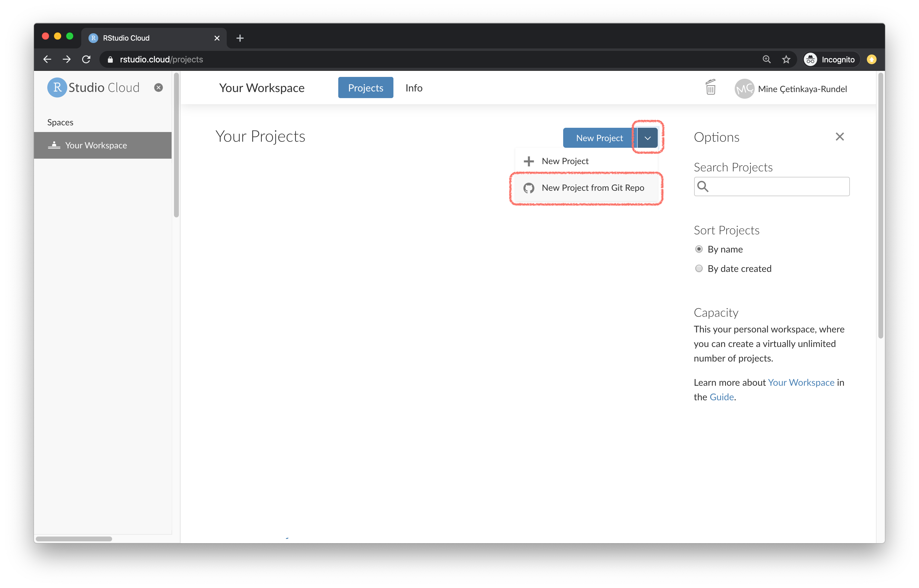The width and height of the screenshot is (919, 588).
Task: Choose plus New Project menu entry
Action: tap(565, 161)
